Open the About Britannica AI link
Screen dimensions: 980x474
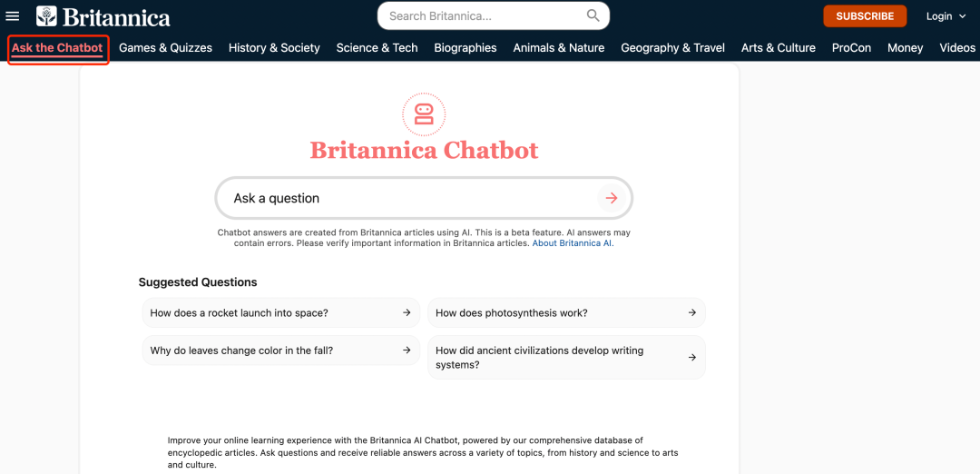coord(572,243)
